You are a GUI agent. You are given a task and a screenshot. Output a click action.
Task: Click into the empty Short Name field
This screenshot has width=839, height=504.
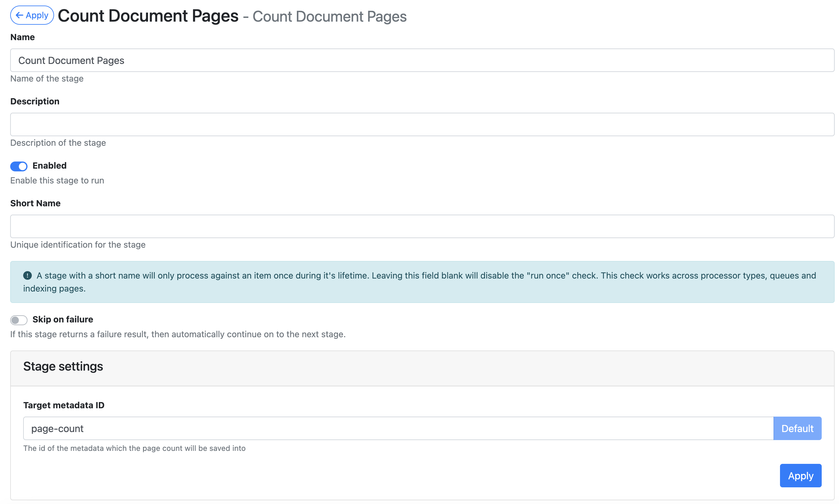(x=422, y=227)
